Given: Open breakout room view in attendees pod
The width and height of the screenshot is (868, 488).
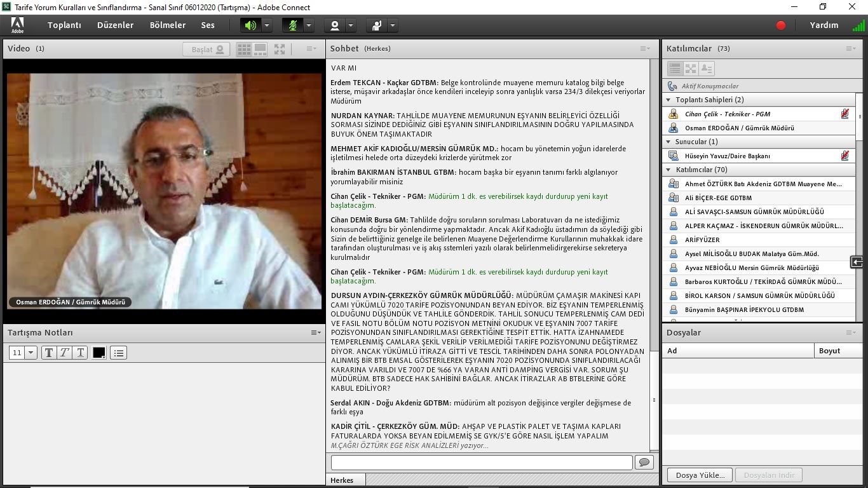Looking at the screenshot, I should [691, 68].
